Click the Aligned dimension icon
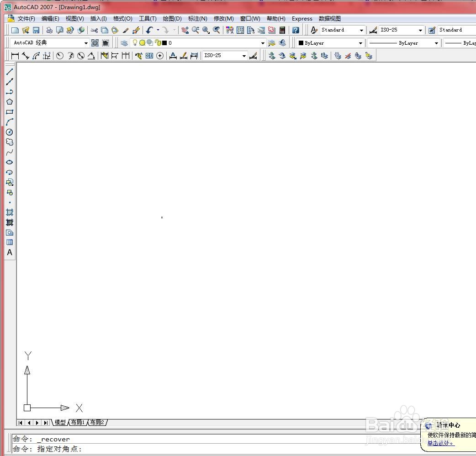Image resolution: width=476 pixels, height=456 pixels. (x=26, y=56)
